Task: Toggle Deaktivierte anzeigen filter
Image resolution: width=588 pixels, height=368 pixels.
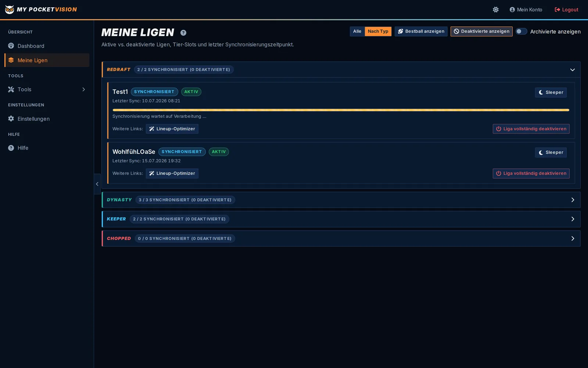Action: click(481, 31)
